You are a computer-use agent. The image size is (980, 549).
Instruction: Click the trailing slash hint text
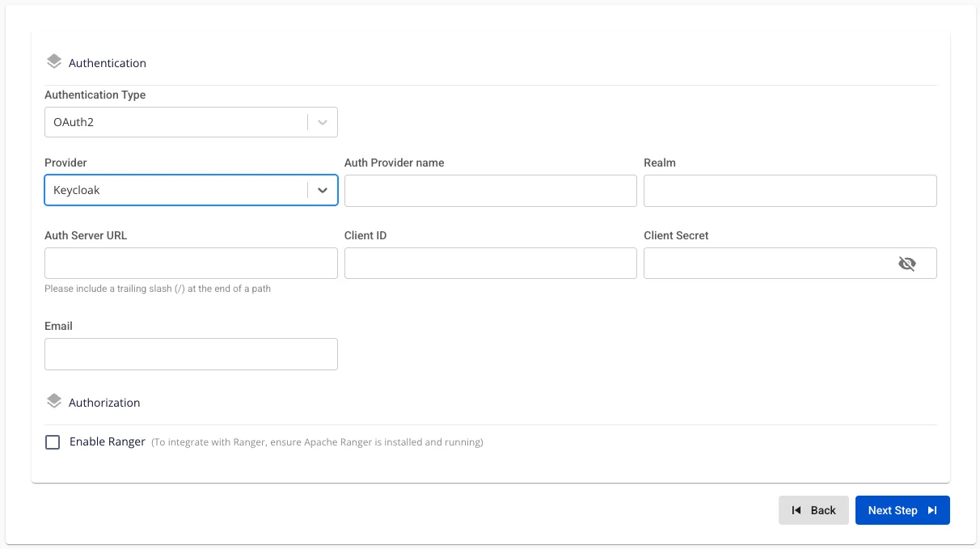158,289
